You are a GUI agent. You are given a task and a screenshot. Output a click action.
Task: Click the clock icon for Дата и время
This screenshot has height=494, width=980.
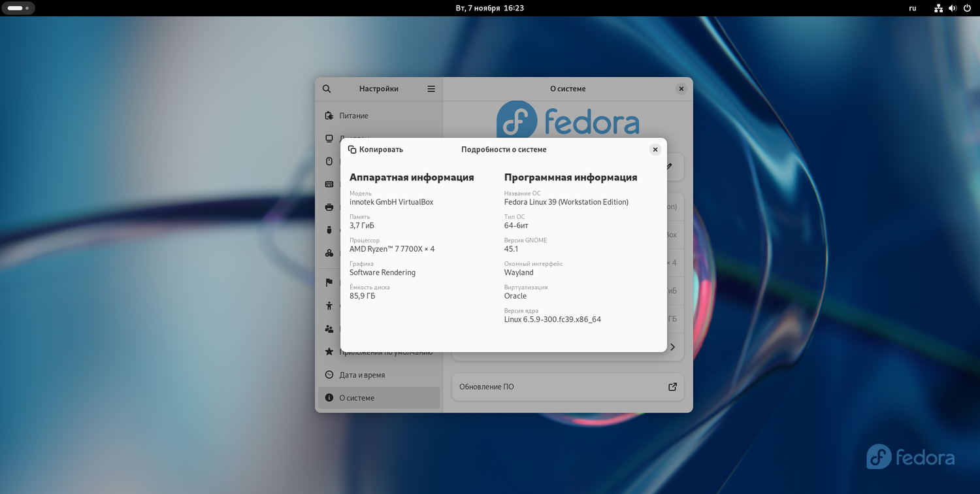pyautogui.click(x=329, y=375)
